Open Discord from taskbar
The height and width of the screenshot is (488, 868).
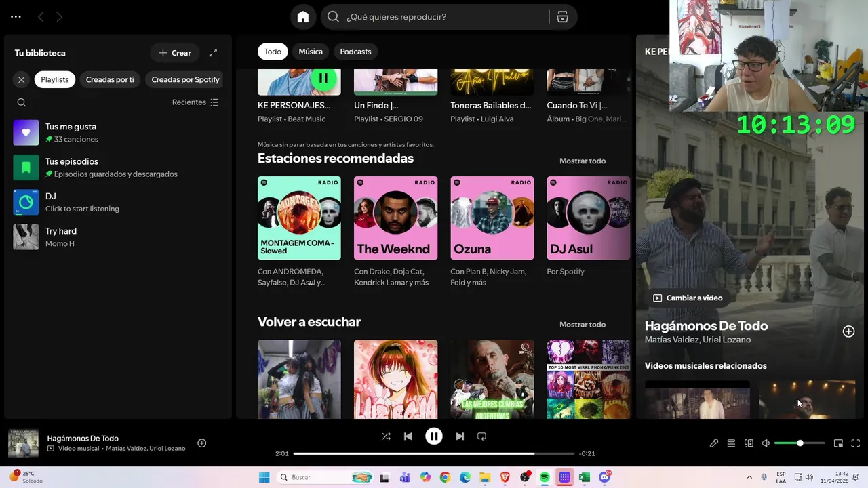604,477
